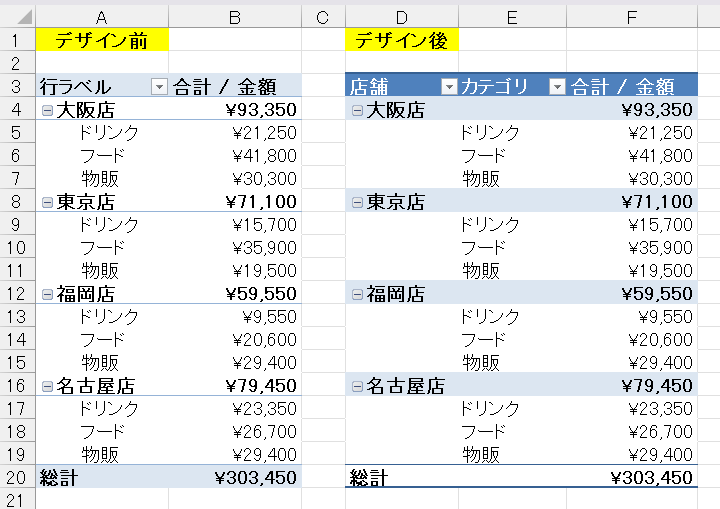Viewport: 720px width, 509px height.
Task: Select ¥303,450 in column B
Action: [256, 477]
